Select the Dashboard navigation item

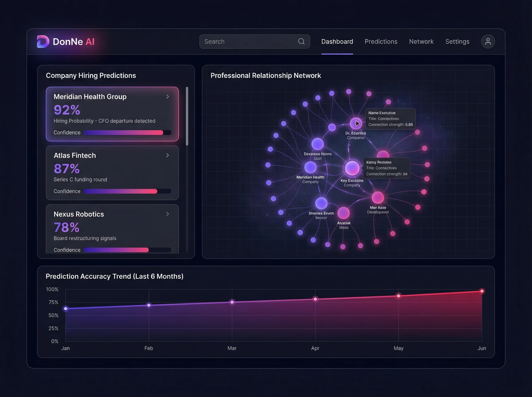tap(337, 41)
